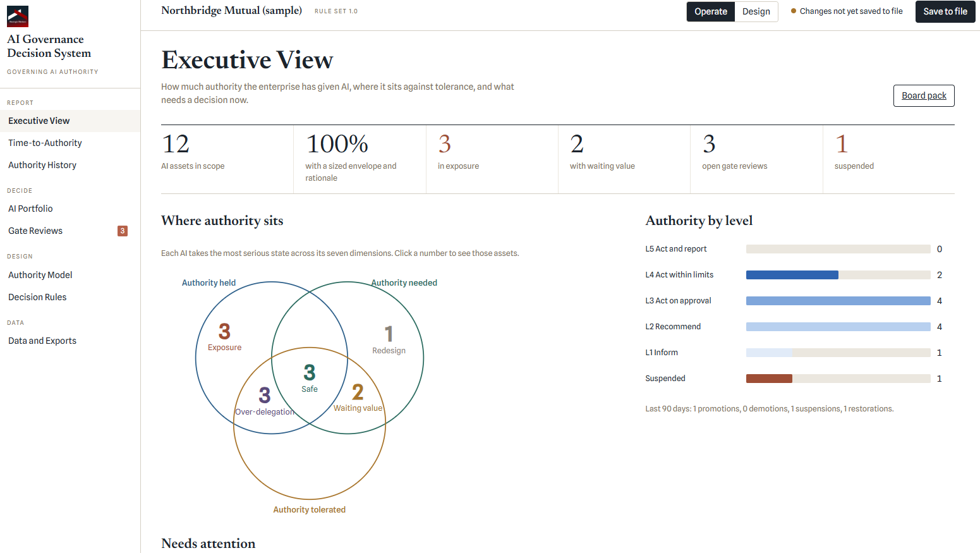
Task: Switch to Design mode
Action: click(756, 11)
